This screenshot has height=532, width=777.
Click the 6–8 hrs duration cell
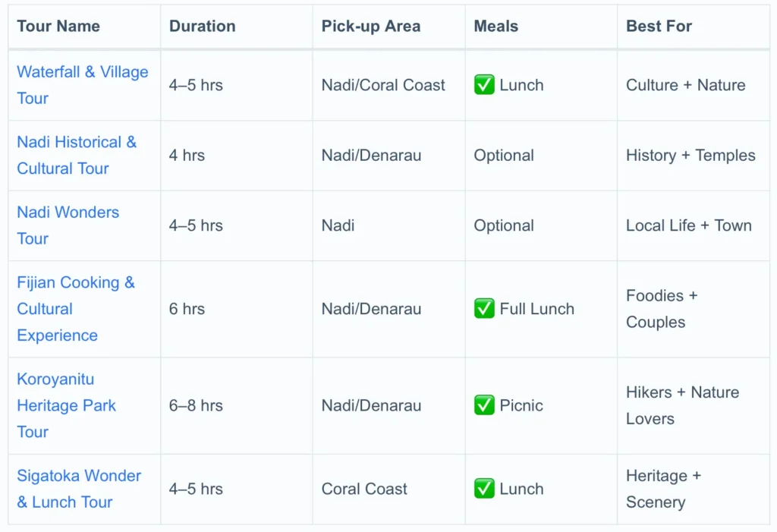click(x=196, y=405)
